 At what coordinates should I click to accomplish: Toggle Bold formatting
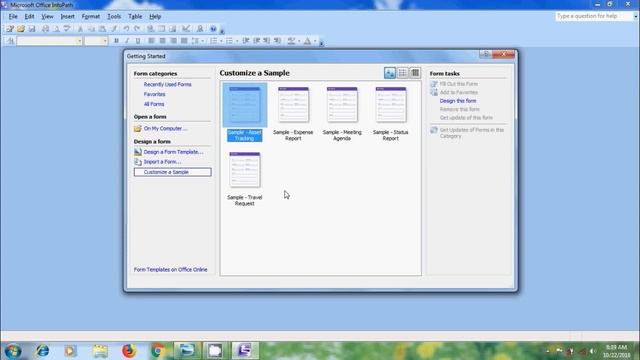116,41
